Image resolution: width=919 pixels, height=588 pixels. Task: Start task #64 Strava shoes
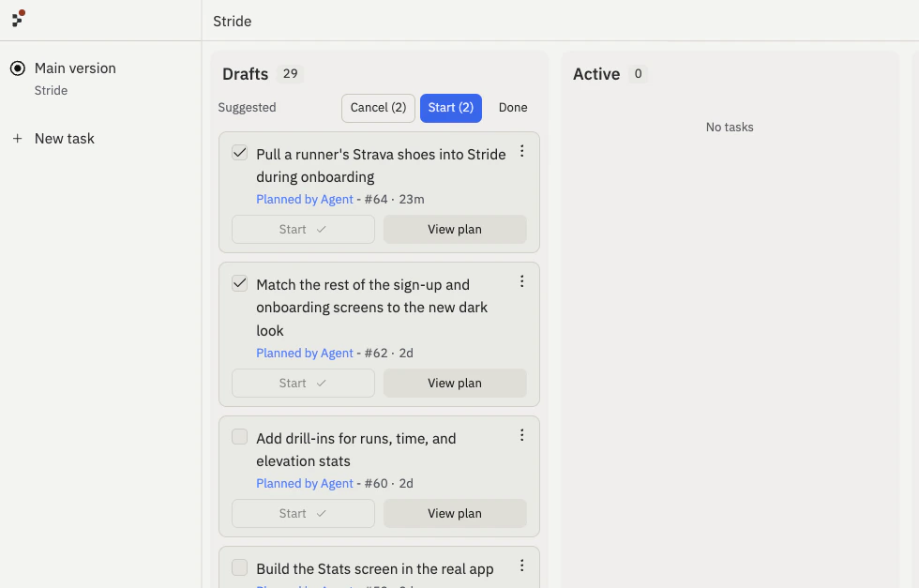pos(303,229)
